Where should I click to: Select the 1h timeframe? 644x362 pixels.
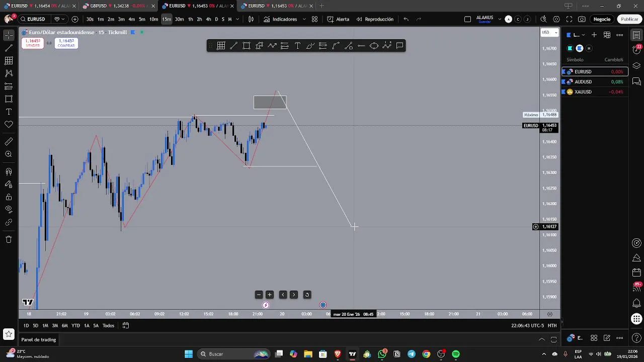(x=190, y=19)
